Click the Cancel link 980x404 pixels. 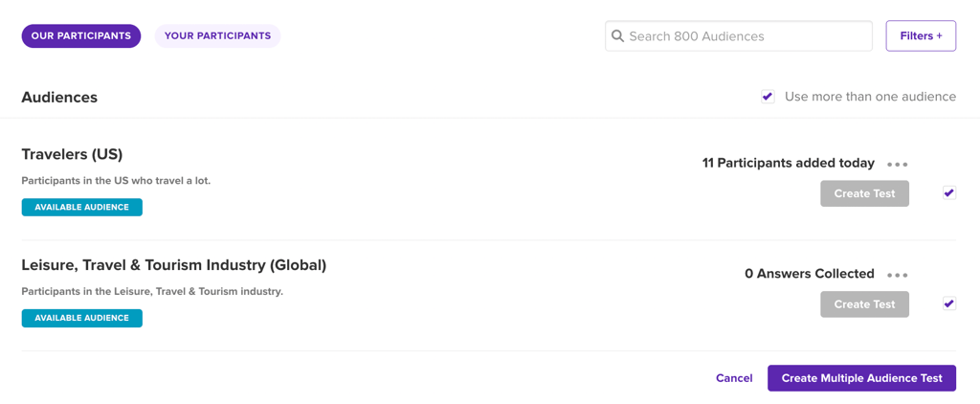coord(734,378)
